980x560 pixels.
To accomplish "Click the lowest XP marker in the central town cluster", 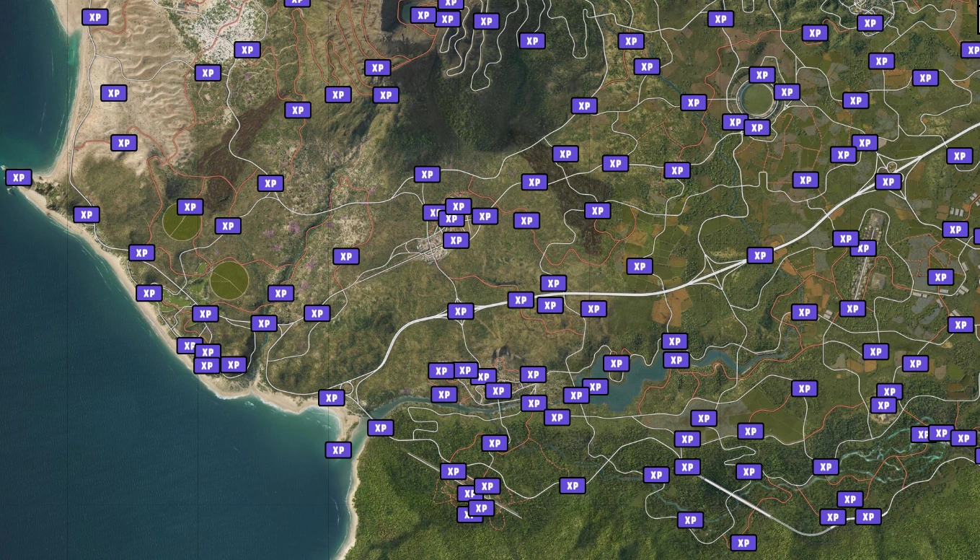I will coord(455,240).
